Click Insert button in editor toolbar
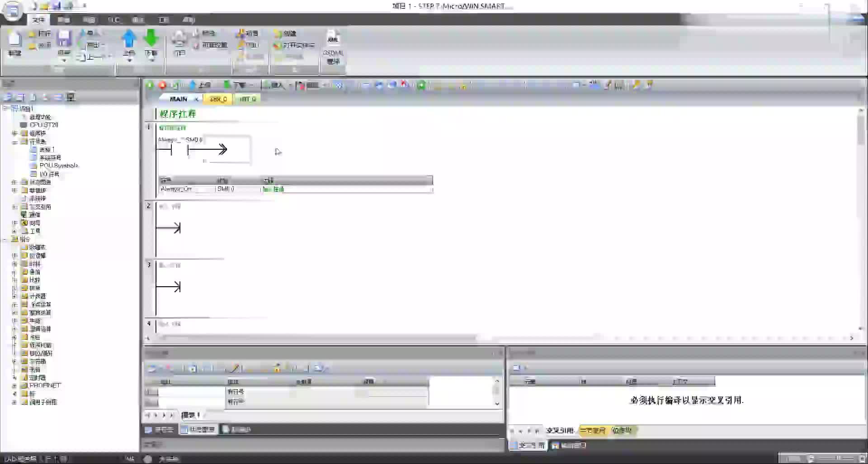 [x=273, y=85]
